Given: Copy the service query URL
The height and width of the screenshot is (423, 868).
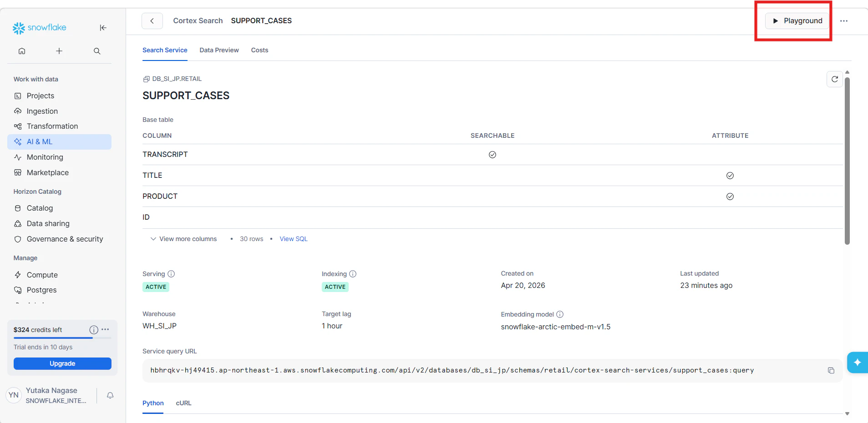Looking at the screenshot, I should (831, 371).
